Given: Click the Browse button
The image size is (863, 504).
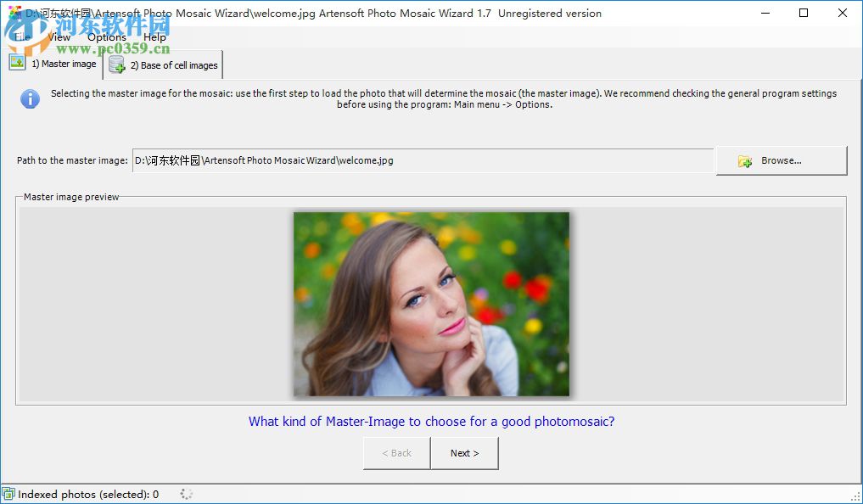Looking at the screenshot, I should pyautogui.click(x=781, y=160).
